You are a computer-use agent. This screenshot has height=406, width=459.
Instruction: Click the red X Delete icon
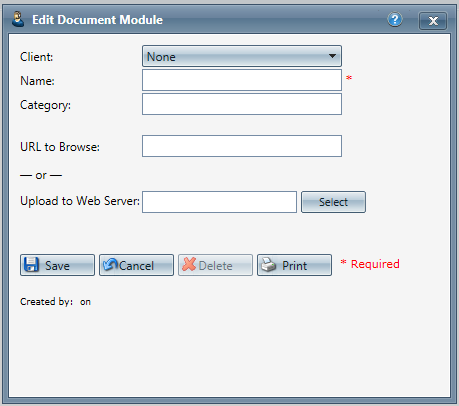(189, 265)
